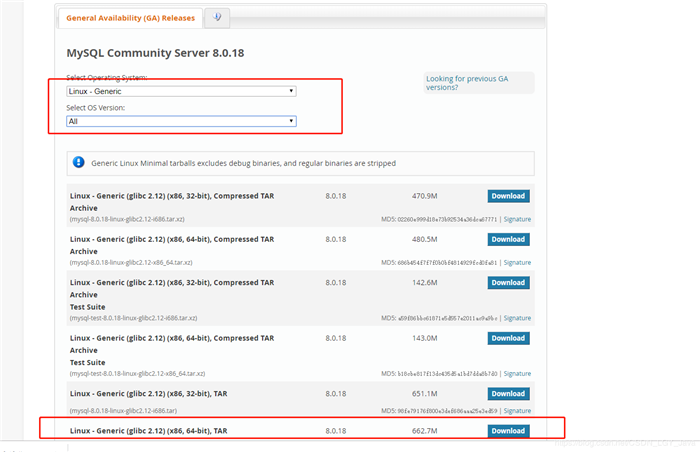The width and height of the screenshot is (700, 452).
Task: Open Signature link for mysql-8.0.18-linux-glibc2.12-i686.tar
Action: click(x=517, y=410)
